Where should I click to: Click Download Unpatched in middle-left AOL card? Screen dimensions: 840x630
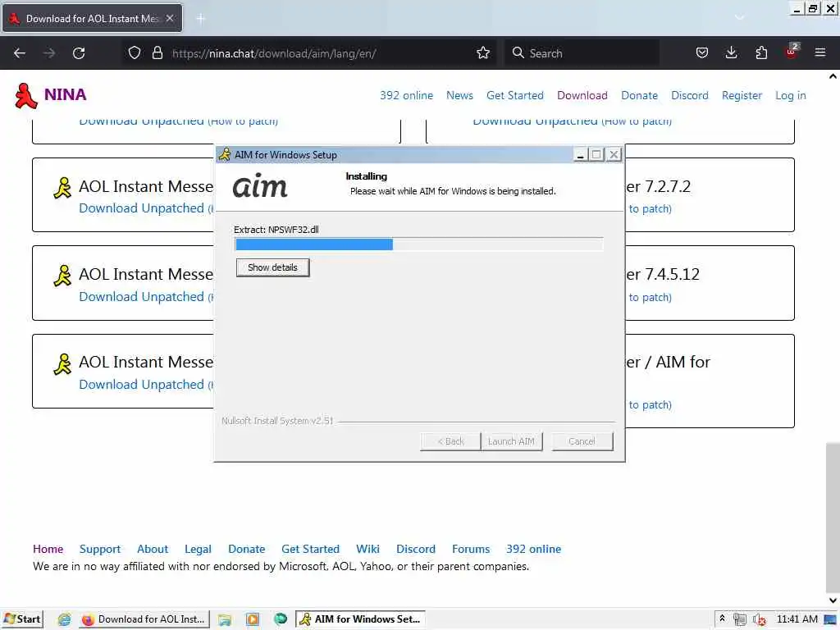coord(141,297)
